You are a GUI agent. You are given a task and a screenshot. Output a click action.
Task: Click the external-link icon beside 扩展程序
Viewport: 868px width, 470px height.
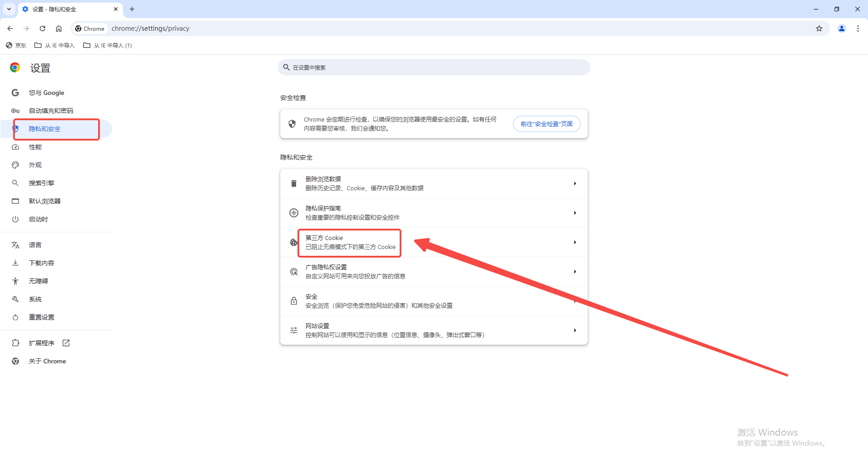[66, 343]
